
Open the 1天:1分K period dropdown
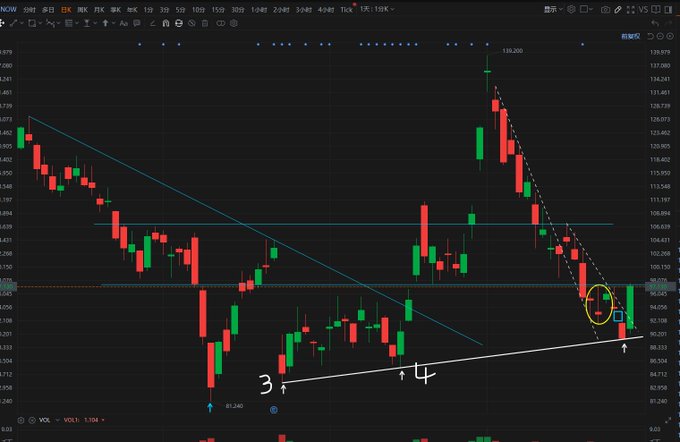coord(377,9)
